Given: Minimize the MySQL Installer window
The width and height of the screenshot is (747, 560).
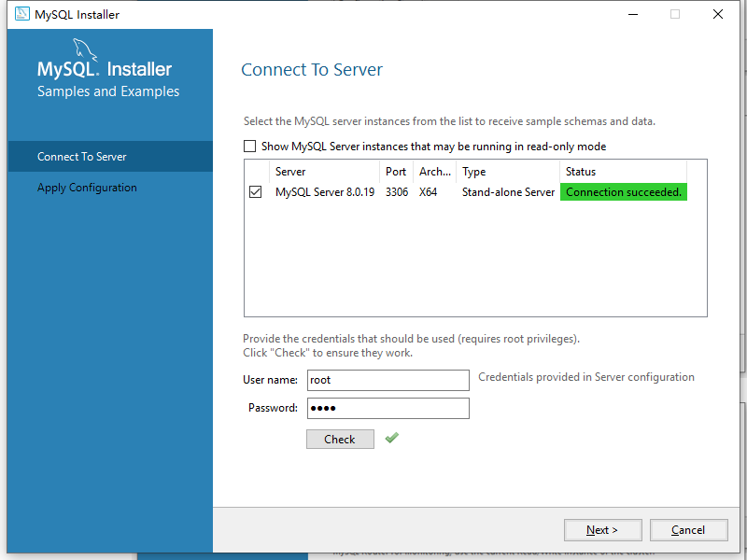Looking at the screenshot, I should tap(633, 14).
